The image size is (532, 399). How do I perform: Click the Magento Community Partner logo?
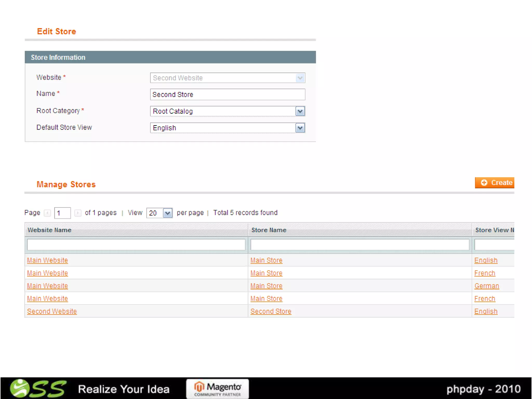coord(217,389)
